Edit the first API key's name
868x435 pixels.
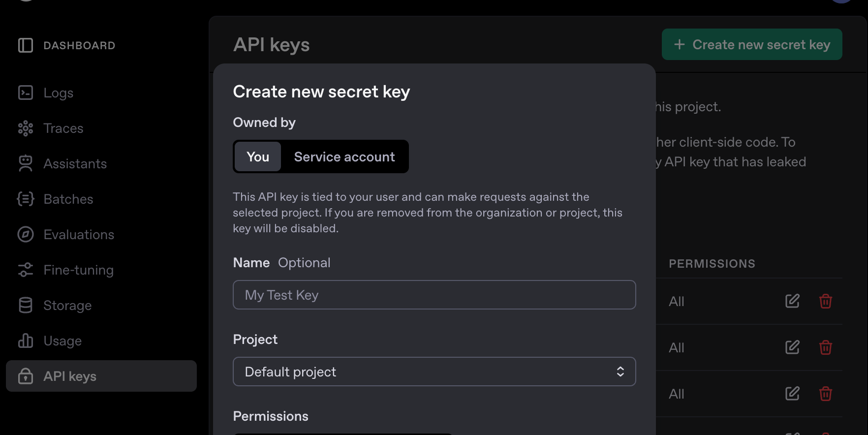792,301
